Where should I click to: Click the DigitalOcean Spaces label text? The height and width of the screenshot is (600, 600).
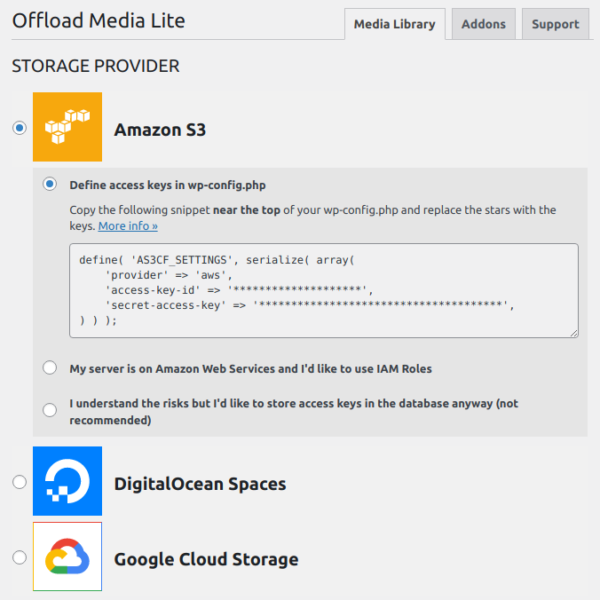(200, 484)
